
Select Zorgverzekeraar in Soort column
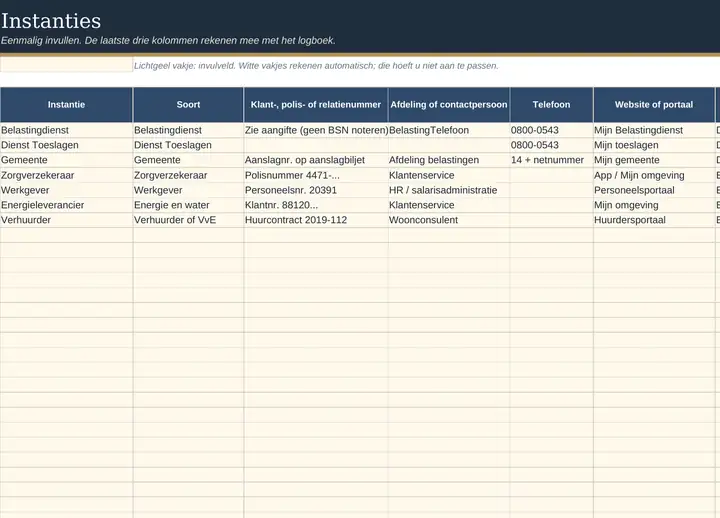pyautogui.click(x=188, y=175)
